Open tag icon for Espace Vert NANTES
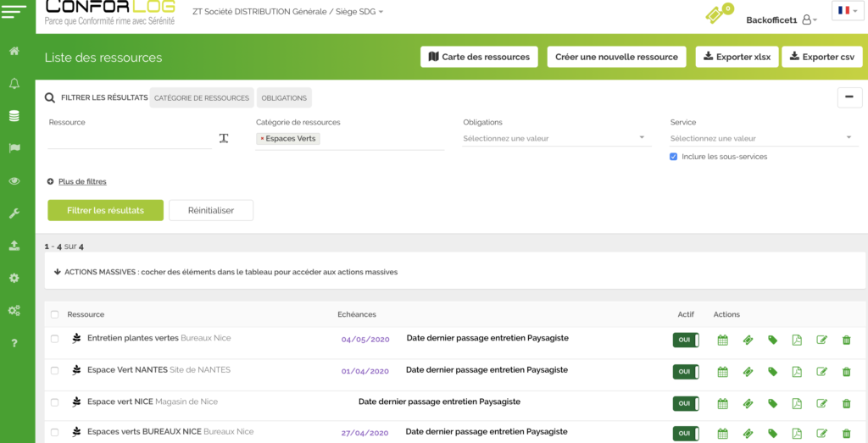The height and width of the screenshot is (443, 868). pos(772,371)
